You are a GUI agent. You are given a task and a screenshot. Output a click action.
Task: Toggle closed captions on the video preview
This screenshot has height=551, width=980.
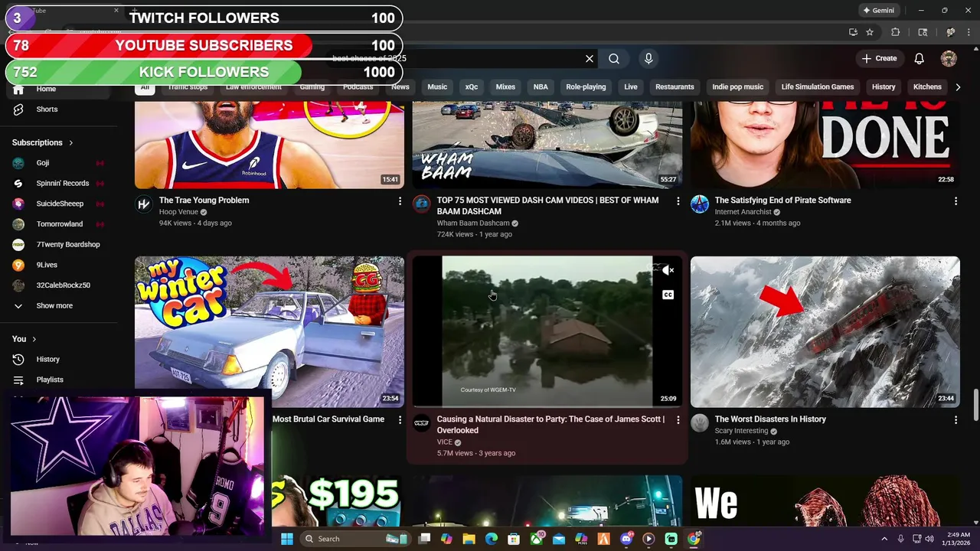pos(668,295)
